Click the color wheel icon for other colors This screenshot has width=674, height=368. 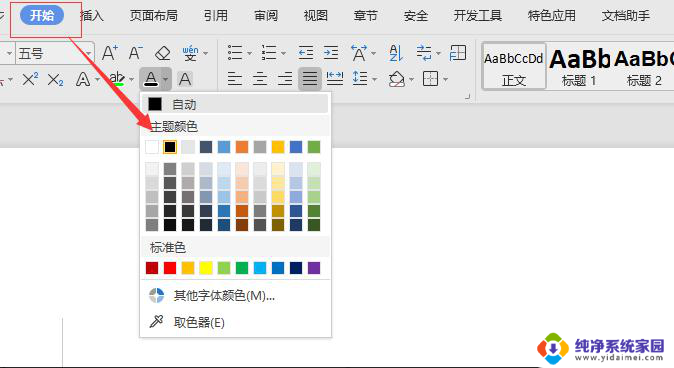(x=156, y=296)
